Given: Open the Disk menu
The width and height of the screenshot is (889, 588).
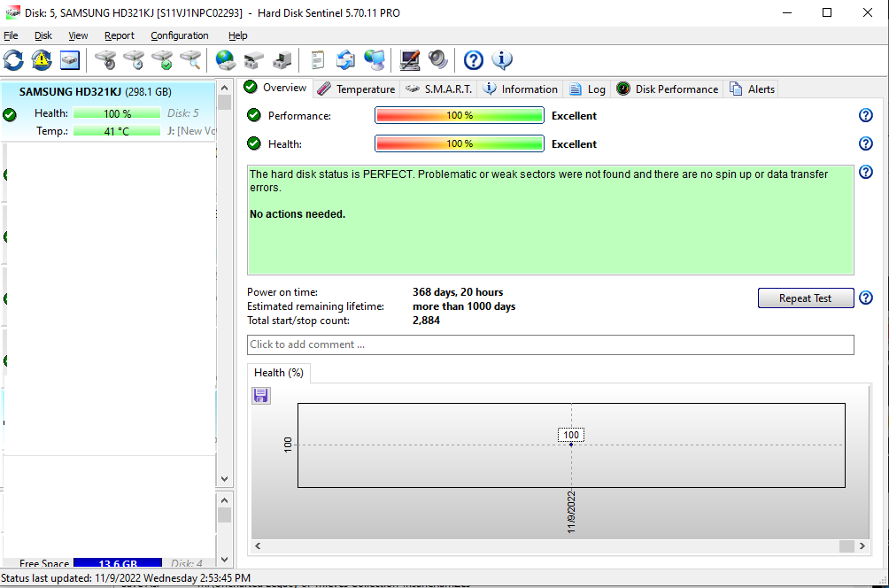Looking at the screenshot, I should [43, 35].
